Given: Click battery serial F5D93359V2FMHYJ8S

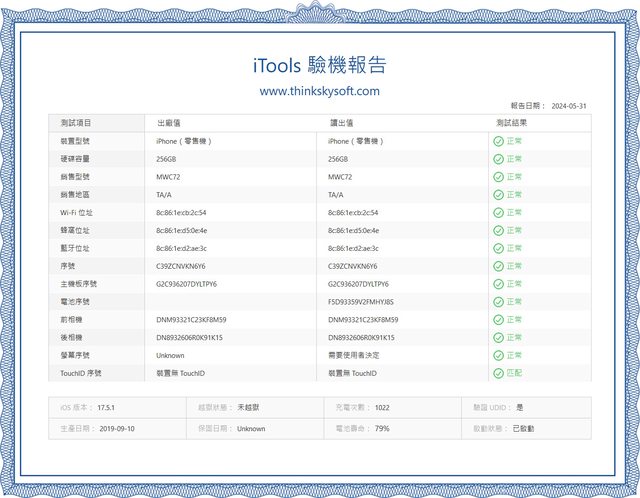Looking at the screenshot, I should (x=361, y=302).
